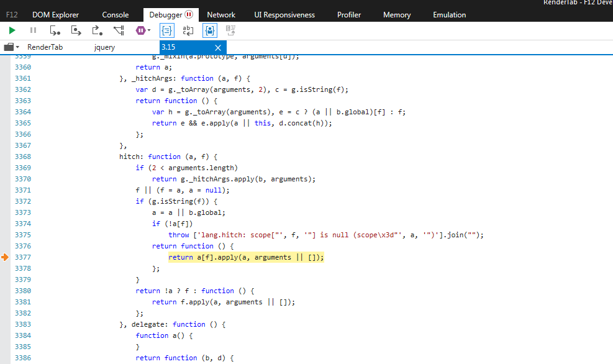613x364 pixels.
Task: Open UI Responsiveness tab
Action: coord(284,15)
